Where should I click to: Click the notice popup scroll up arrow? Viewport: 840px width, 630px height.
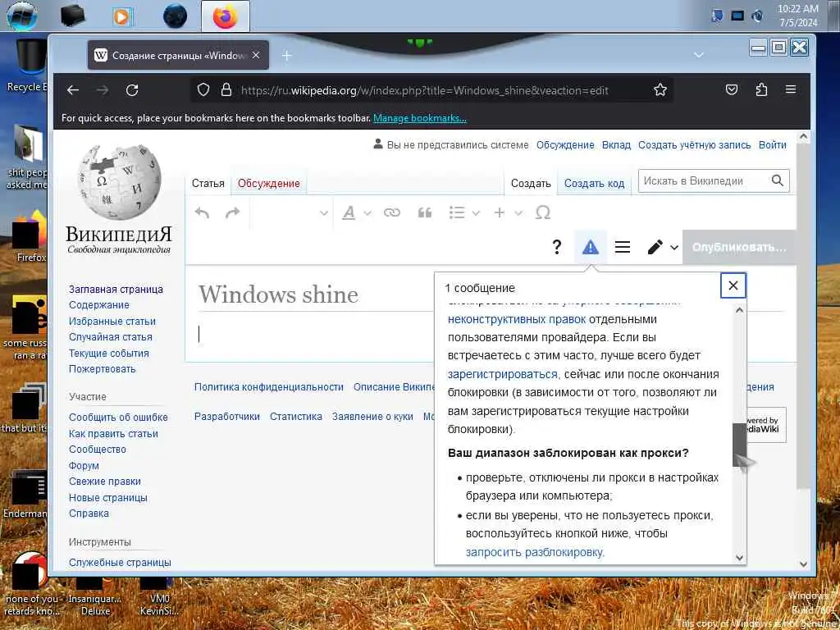740,310
